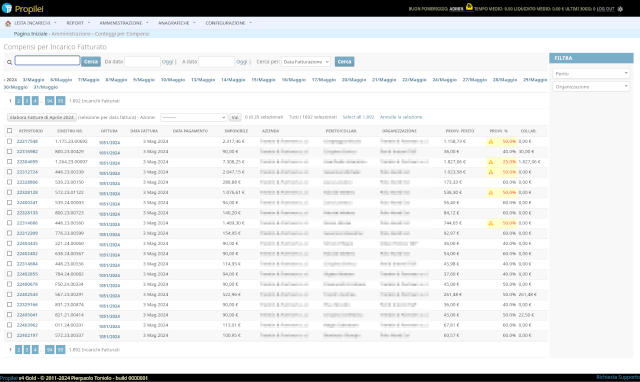The width and height of the screenshot is (640, 382).
Task: Toggle the select-all checkbox in table header
Action: (9, 131)
